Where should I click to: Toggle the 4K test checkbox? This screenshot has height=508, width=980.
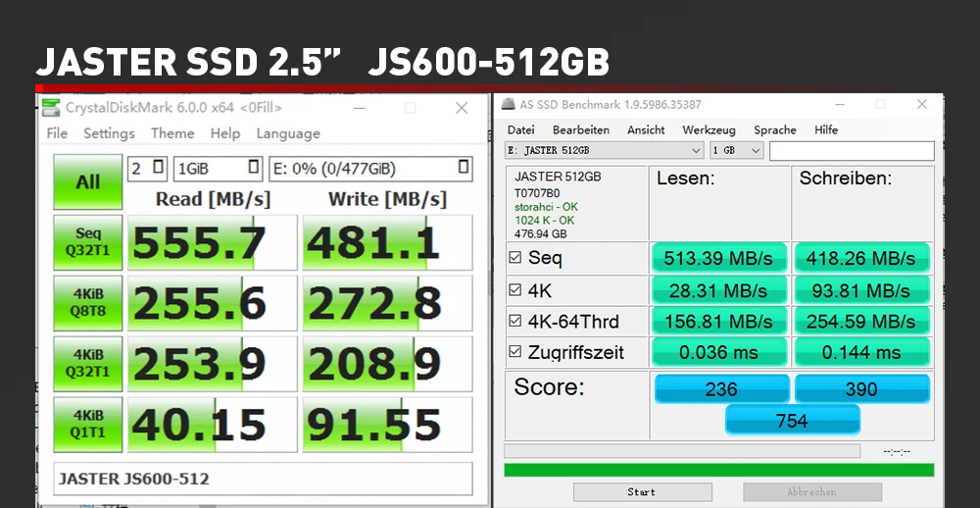pyautogui.click(x=515, y=289)
